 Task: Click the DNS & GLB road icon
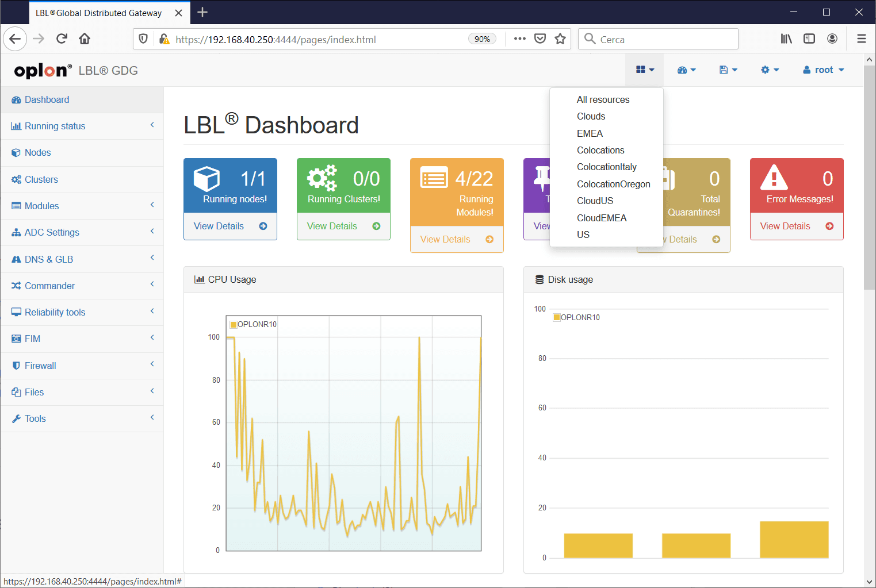16,259
